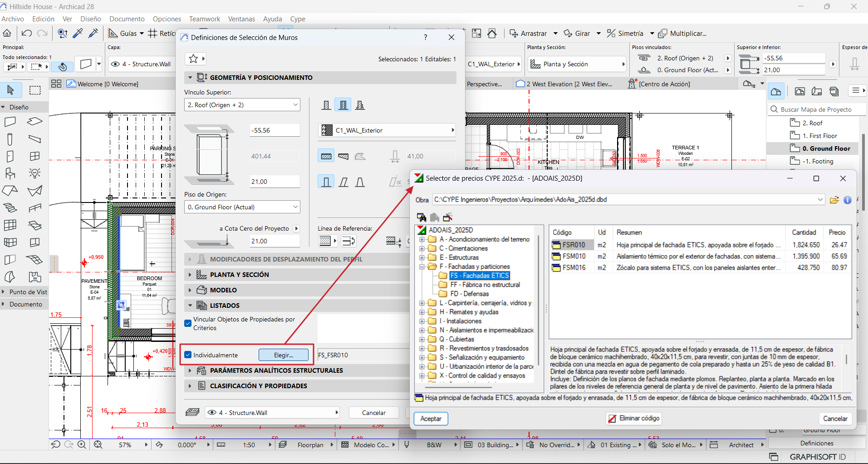This screenshot has width=868, height=464.
Task: Toggle the Individualmente checkbox
Action: [x=188, y=355]
